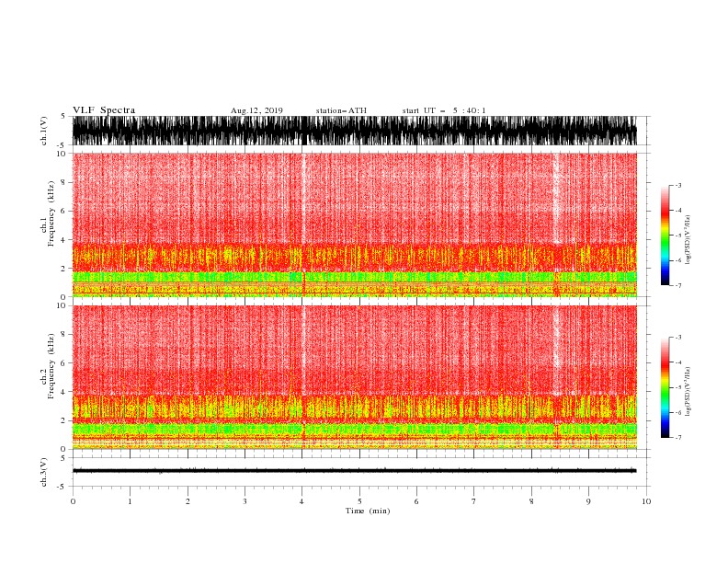Click inside the ch.2 spectrogram panel
The height and width of the screenshot is (563, 728).
tap(354, 377)
